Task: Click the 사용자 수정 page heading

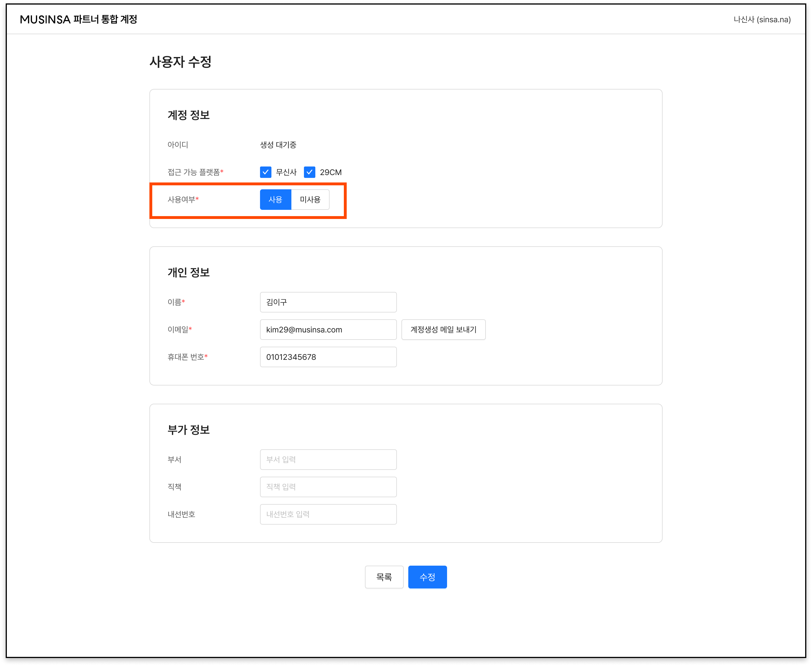Action: tap(180, 62)
